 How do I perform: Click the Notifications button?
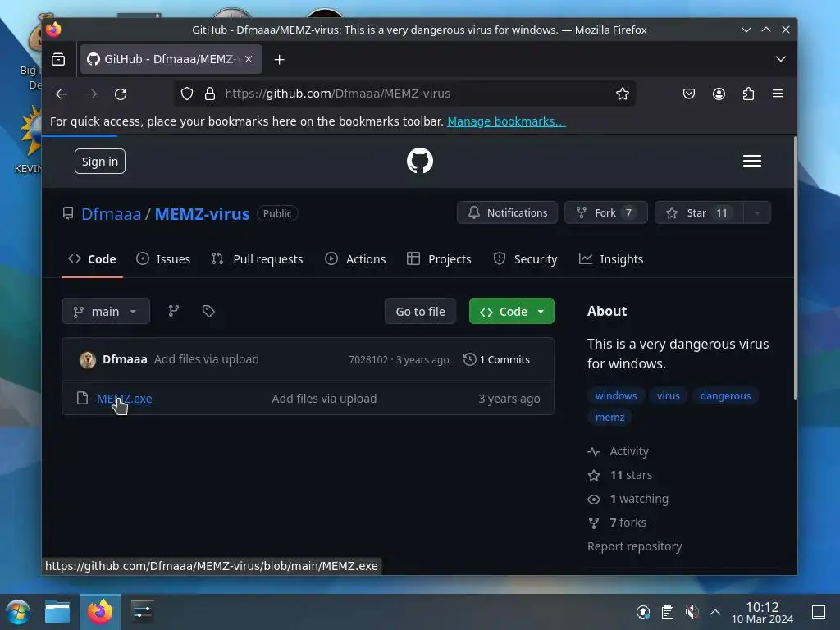(x=507, y=212)
